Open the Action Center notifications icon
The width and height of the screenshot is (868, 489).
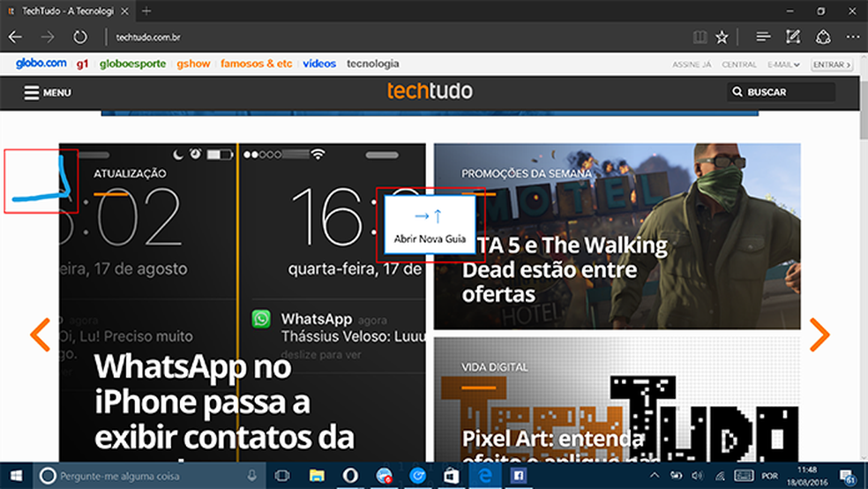point(847,476)
